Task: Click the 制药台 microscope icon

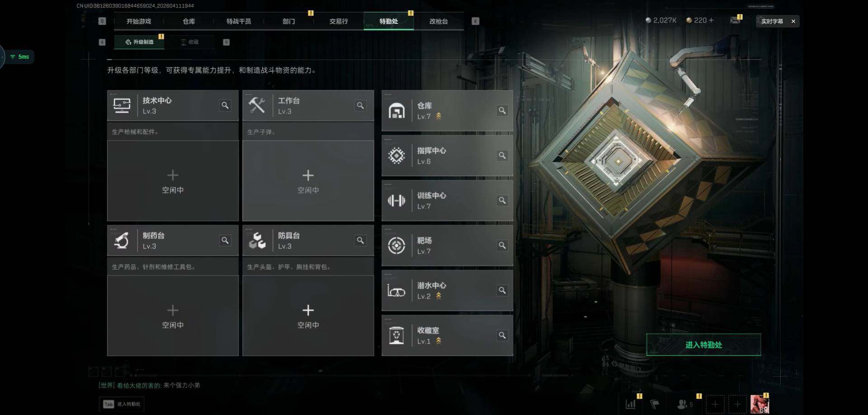Action: point(122,241)
